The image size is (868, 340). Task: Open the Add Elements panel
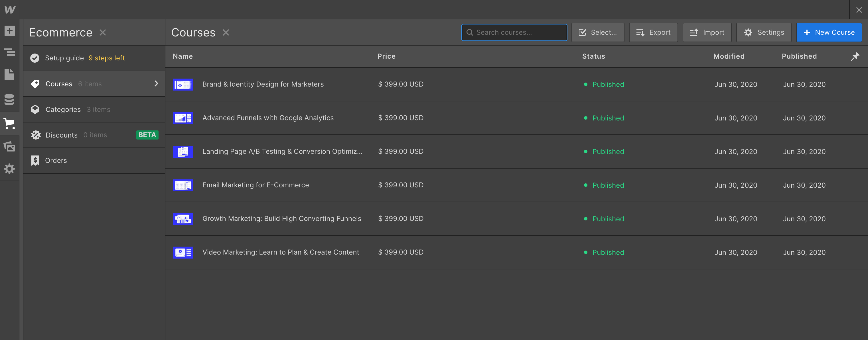click(10, 31)
